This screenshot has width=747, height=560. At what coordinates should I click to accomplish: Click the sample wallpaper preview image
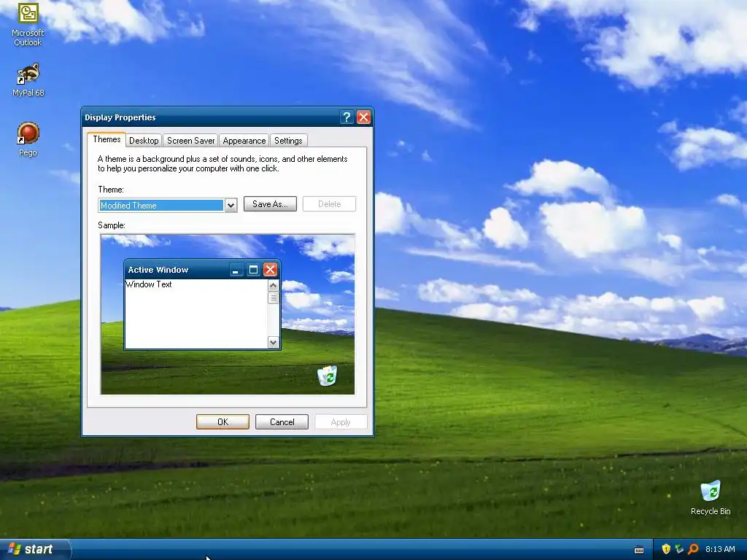click(x=228, y=314)
